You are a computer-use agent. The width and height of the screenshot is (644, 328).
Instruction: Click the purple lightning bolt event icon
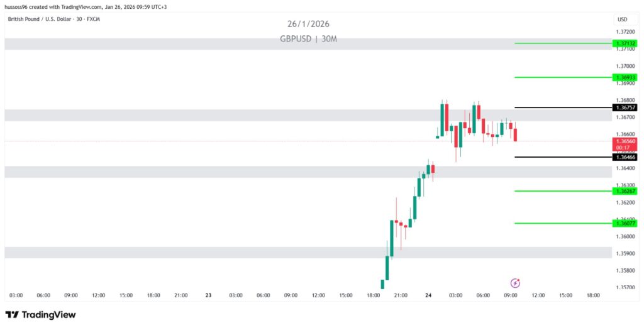coord(515,283)
